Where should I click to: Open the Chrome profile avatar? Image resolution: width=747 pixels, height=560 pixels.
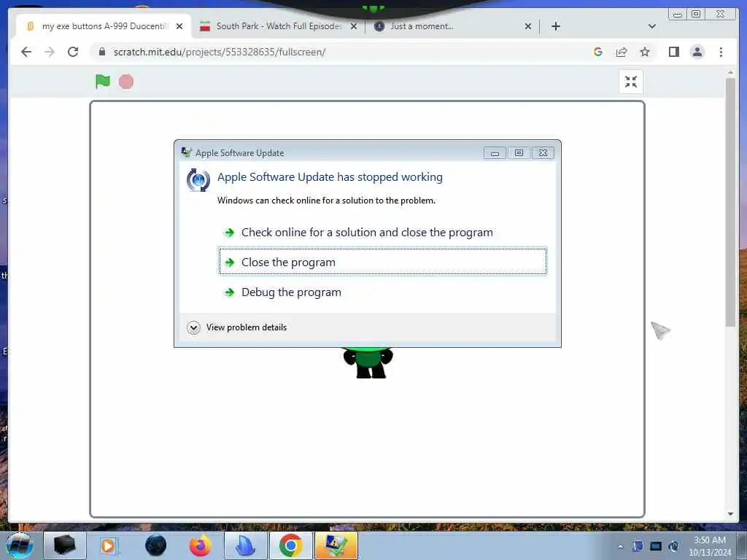click(x=697, y=52)
